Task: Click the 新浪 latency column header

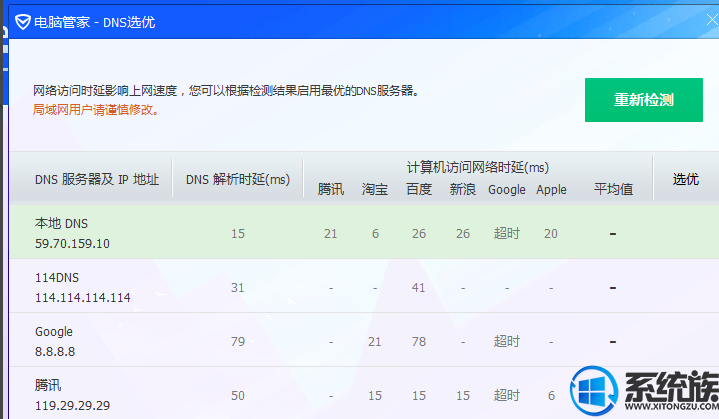Action: point(462,189)
